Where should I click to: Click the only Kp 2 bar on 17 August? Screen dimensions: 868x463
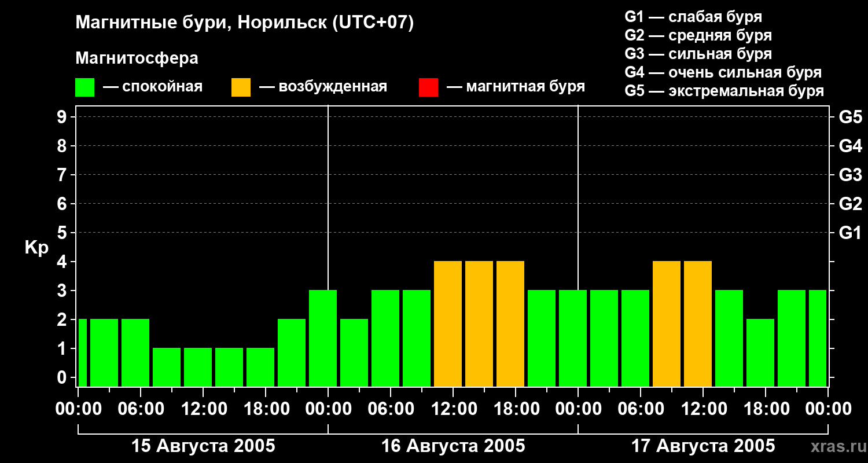760,352
